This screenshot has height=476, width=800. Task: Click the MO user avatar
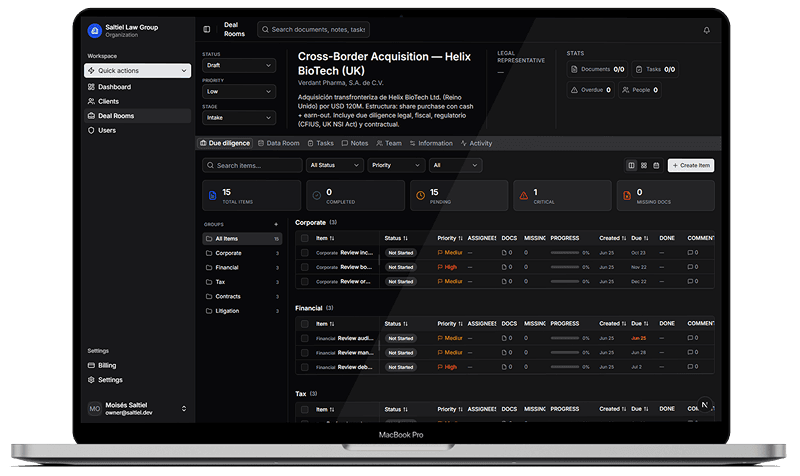[95, 409]
